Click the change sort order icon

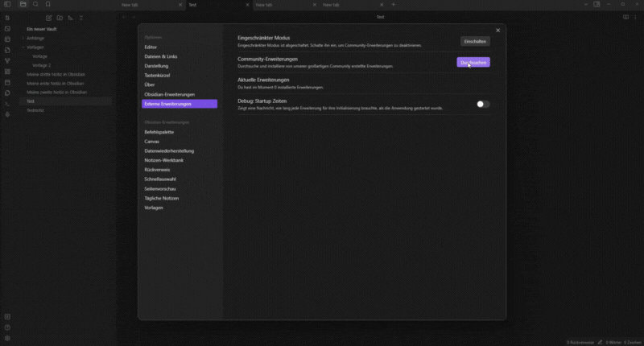click(x=70, y=18)
